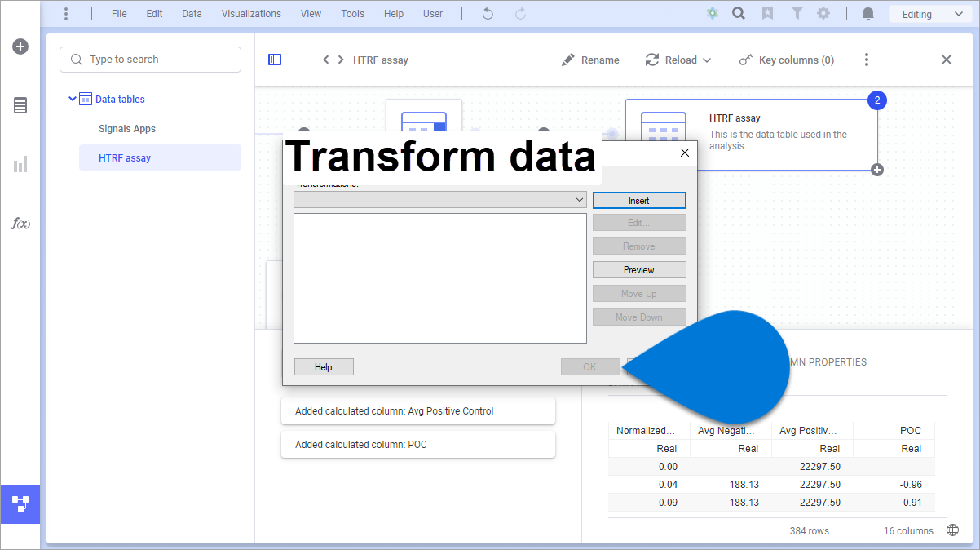Click inside the empty transformations list box
Screen dimensions: 980x550
point(440,278)
